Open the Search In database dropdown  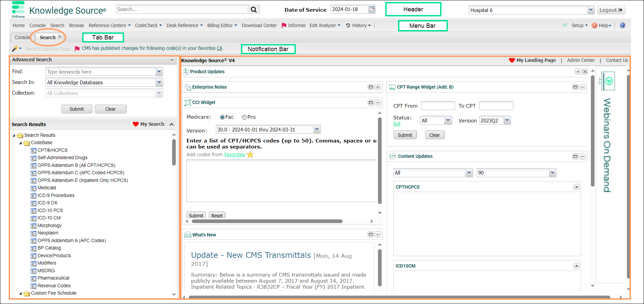coord(159,82)
